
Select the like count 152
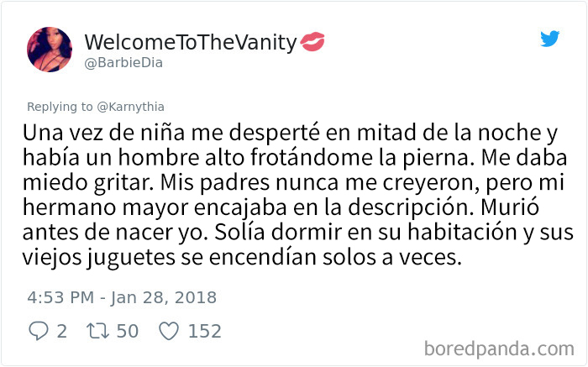(205, 332)
